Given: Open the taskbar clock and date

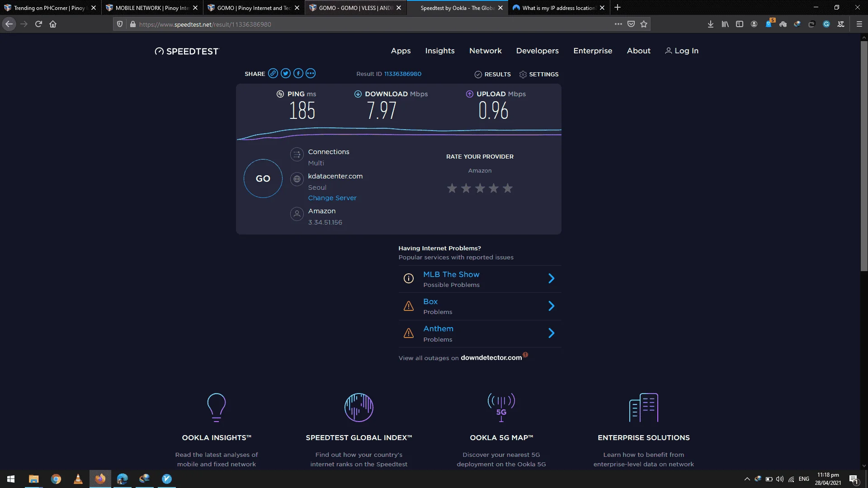Looking at the screenshot, I should 828,479.
